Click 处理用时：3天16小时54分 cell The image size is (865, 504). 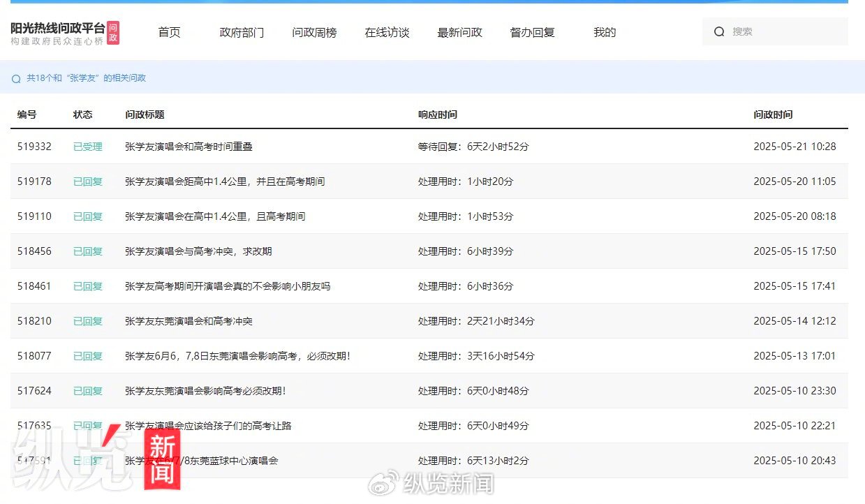476,356
